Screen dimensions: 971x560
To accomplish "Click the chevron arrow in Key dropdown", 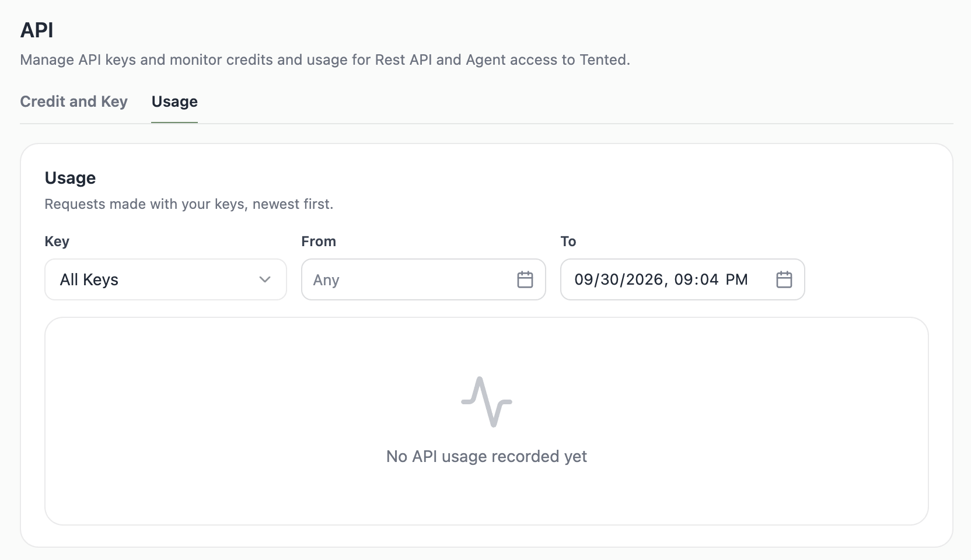I will tap(265, 279).
